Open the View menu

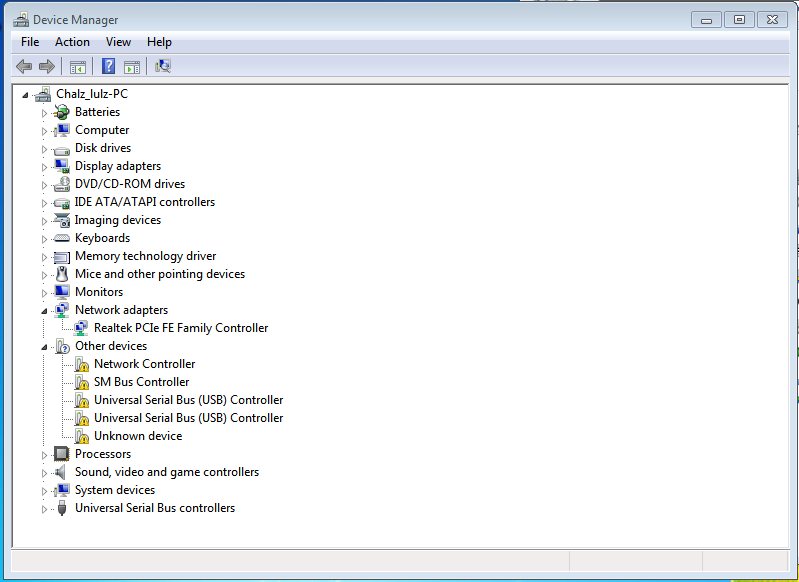(x=118, y=42)
